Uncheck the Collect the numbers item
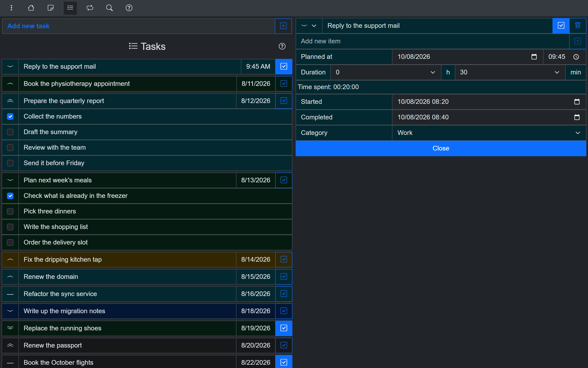The width and height of the screenshot is (588, 368). [10, 117]
